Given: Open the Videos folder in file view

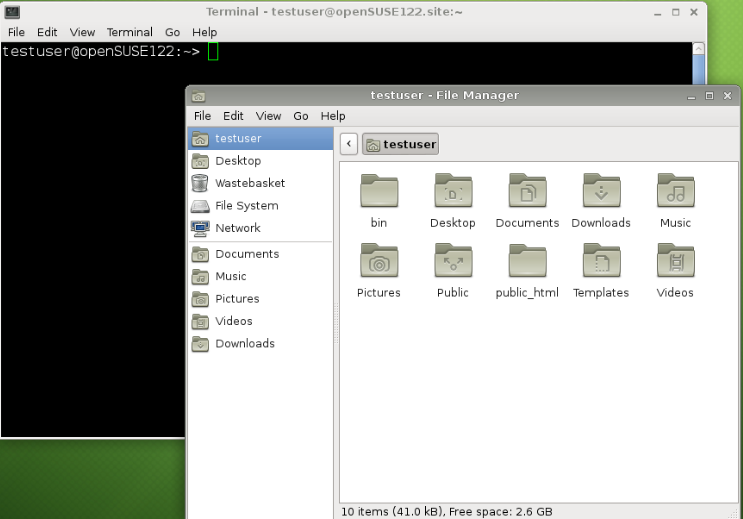Looking at the screenshot, I should click(x=676, y=260).
